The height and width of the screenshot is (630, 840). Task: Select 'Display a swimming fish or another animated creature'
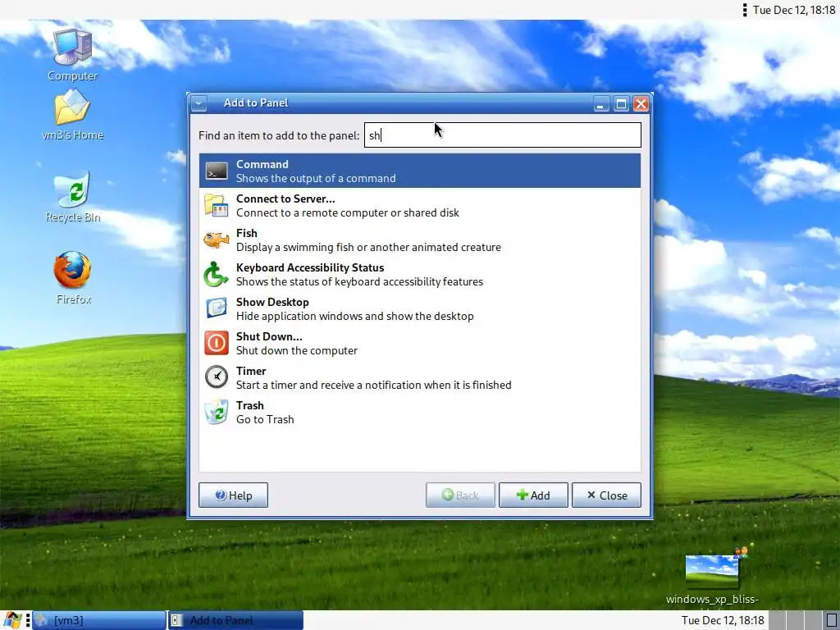point(368,247)
